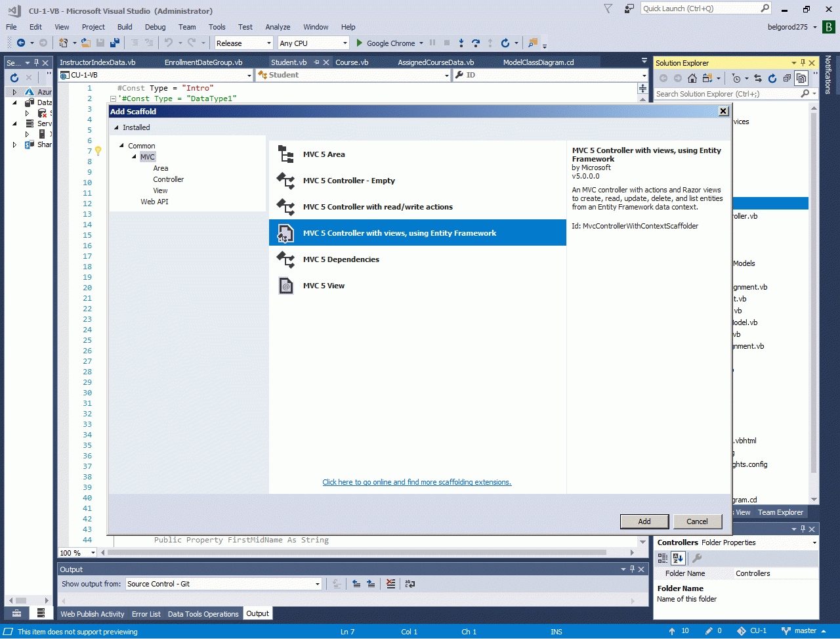Image resolution: width=840 pixels, height=639 pixels.
Task: Open Team Explorer tab
Action: 780,512
